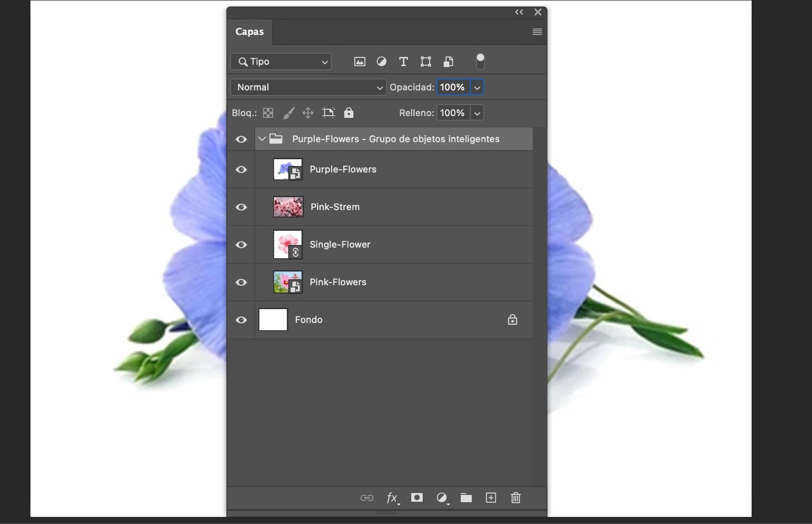The image size is (812, 524).
Task: Create a new group folder icon
Action: pyautogui.click(x=466, y=498)
